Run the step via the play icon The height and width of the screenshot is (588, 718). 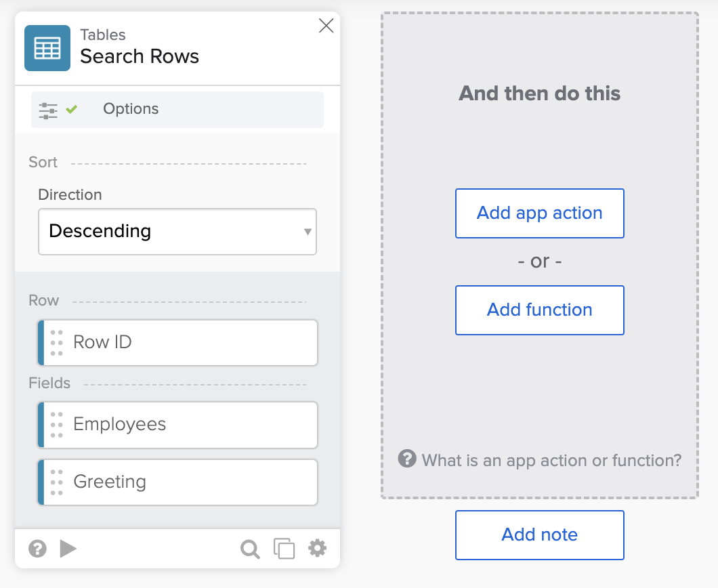(x=68, y=549)
